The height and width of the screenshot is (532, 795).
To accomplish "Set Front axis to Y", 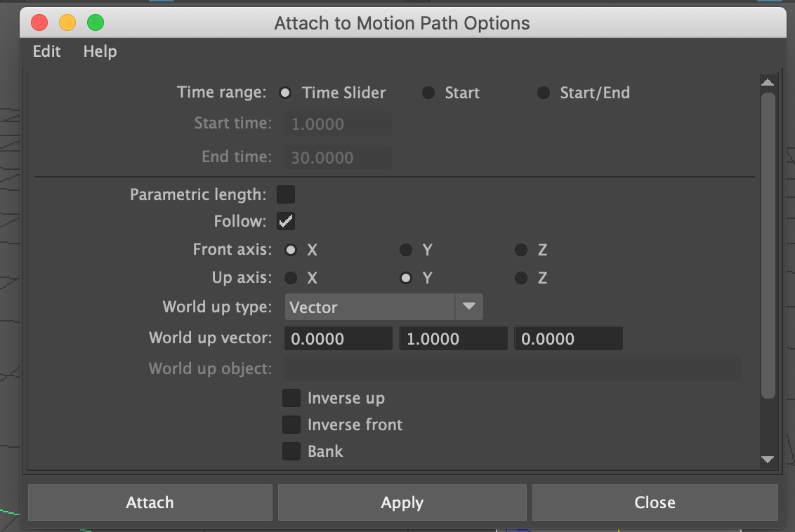I will point(405,249).
